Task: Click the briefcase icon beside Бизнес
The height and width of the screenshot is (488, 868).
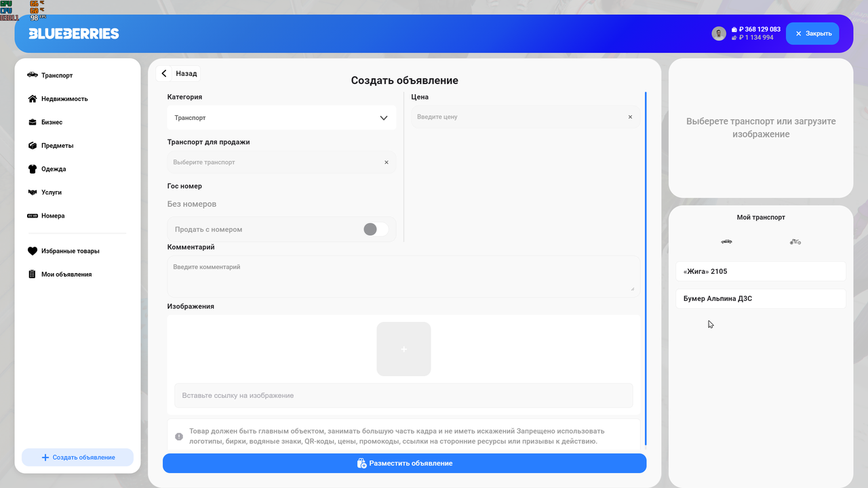Action: 32,122
